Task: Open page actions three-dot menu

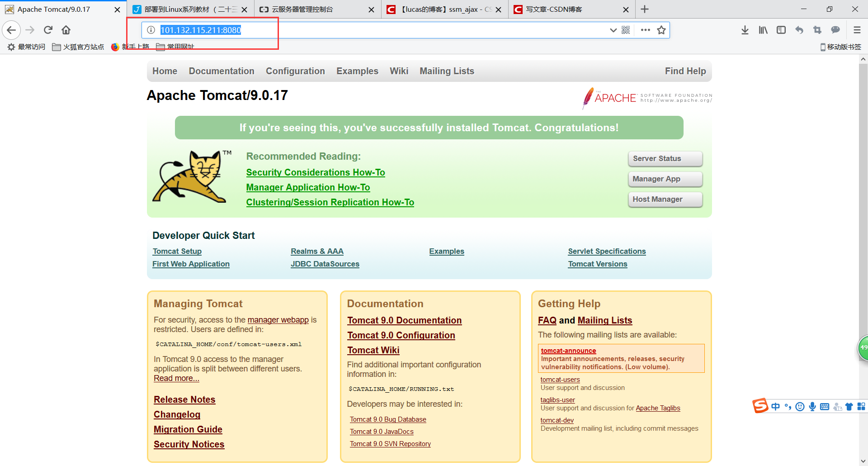Action: [645, 30]
